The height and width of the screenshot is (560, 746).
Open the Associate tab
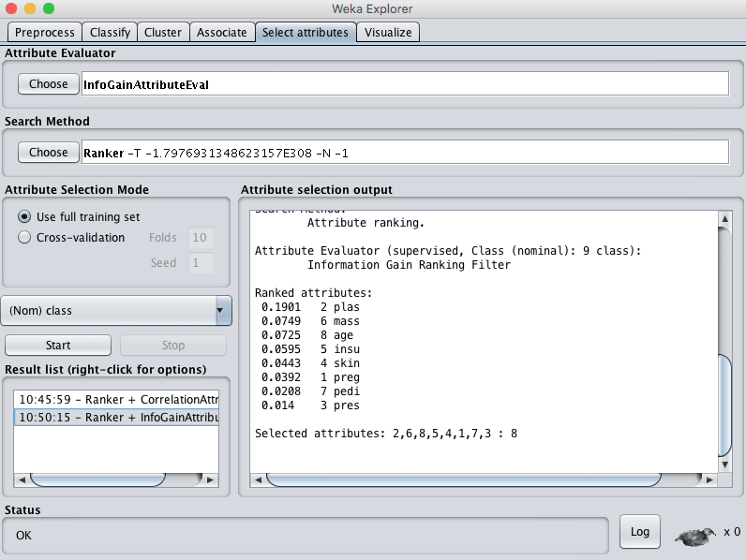pyautogui.click(x=222, y=33)
